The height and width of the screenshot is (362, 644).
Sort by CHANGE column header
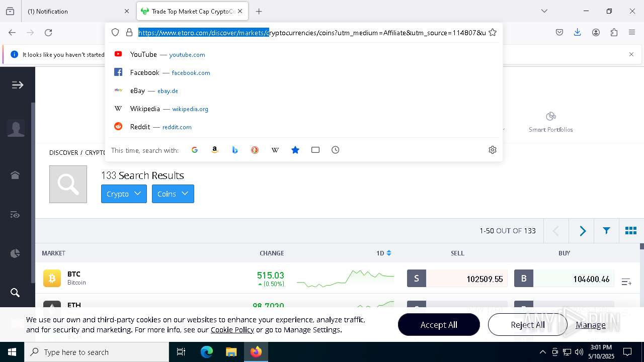[x=272, y=253]
